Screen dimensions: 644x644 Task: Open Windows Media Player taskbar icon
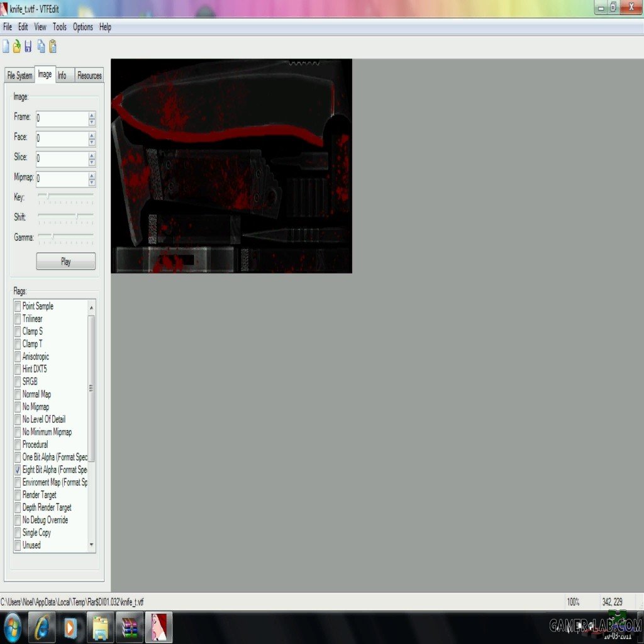coord(70,628)
